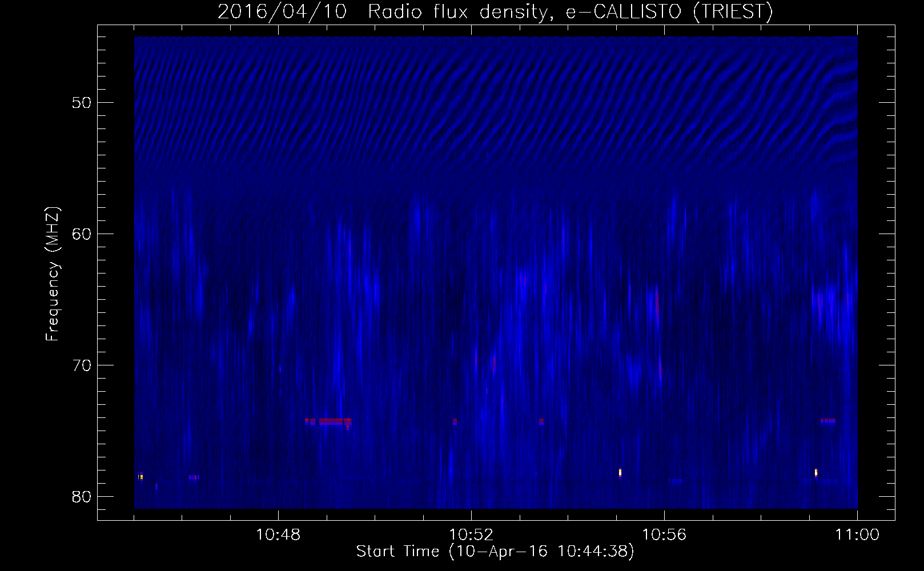Click the 10:52 time tick label
This screenshot has height=571, width=924.
(471, 535)
